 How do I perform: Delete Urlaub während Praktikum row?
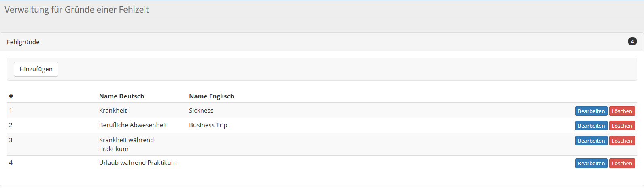[622, 163]
